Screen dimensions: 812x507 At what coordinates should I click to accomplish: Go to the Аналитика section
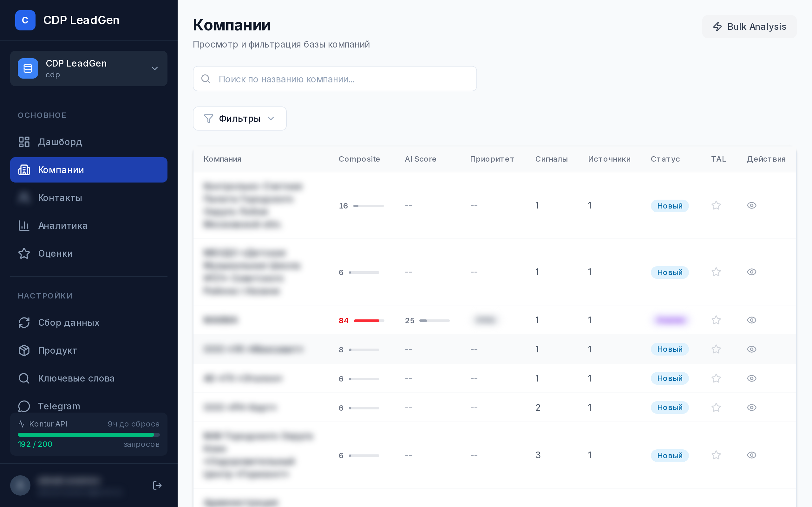[62, 226]
